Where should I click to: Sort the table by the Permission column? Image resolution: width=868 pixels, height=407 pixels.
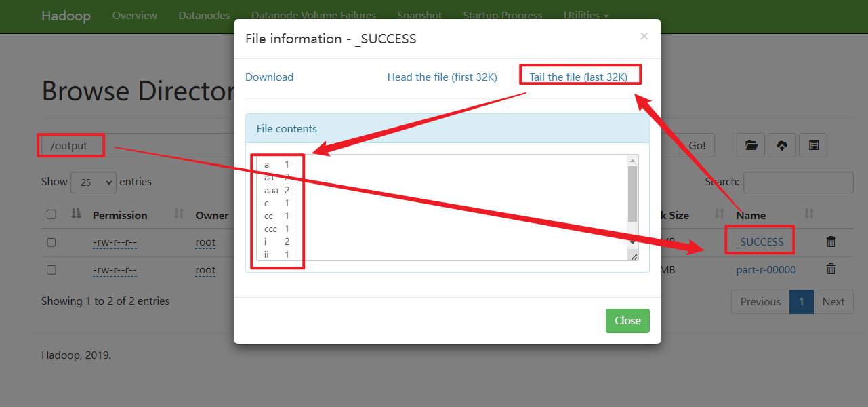[179, 214]
